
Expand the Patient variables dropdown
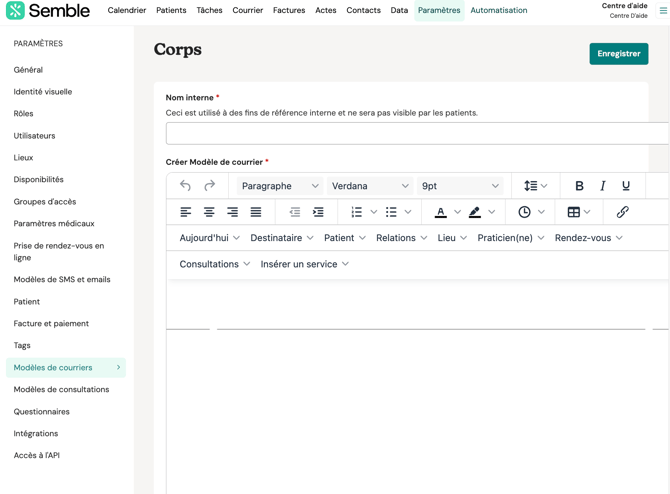click(x=345, y=238)
